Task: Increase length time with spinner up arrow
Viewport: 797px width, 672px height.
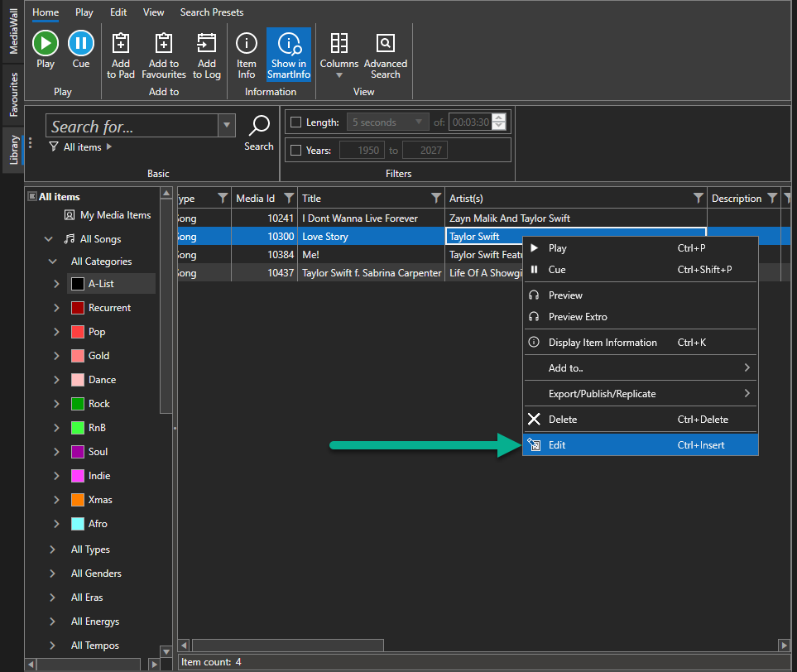Action: (499, 118)
